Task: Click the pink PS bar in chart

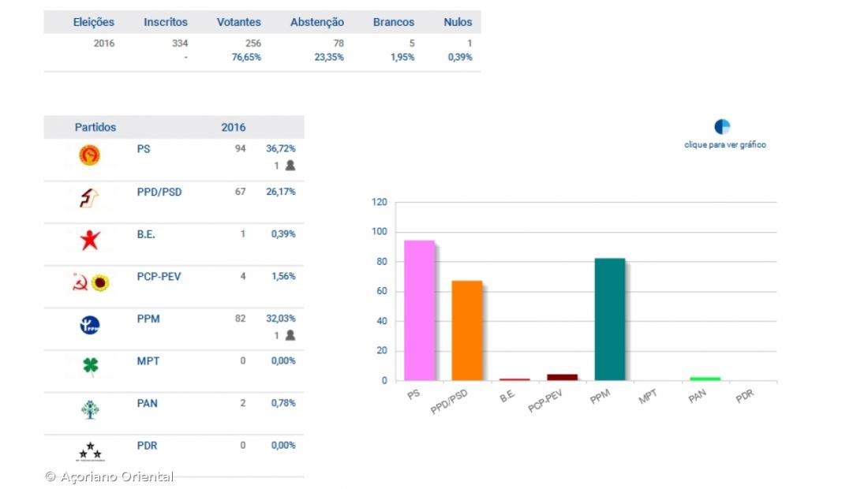Action: pos(419,310)
